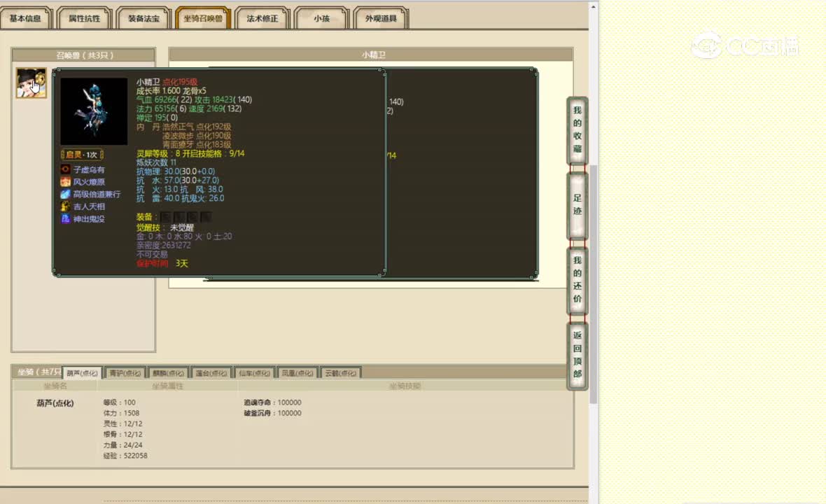Click 返回顶部 side button

click(577, 355)
